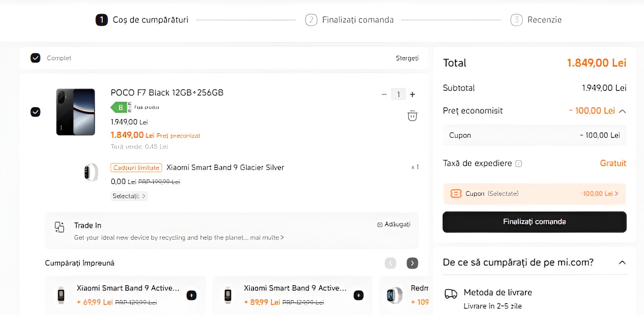Screen dimensions: 644x315
Task: Open Selectați gift chooser
Action: [x=129, y=196]
